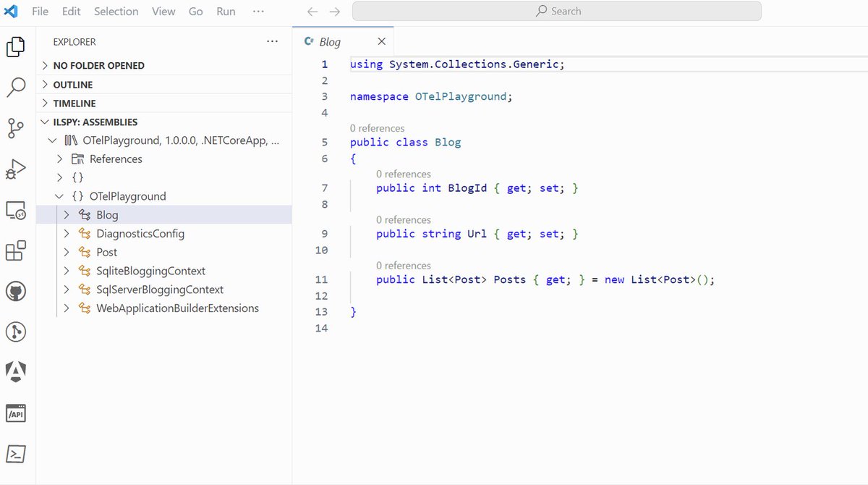Go back with the left arrow
The image size is (868, 485).
point(312,12)
